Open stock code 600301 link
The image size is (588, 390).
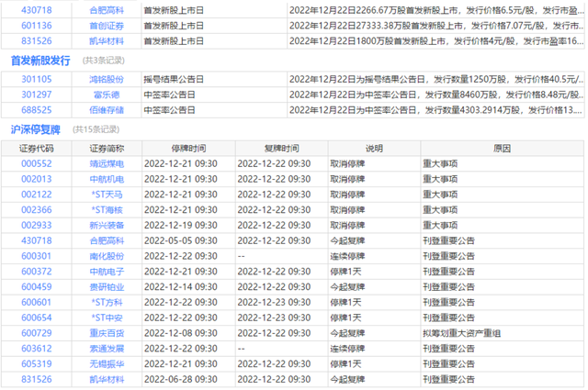[37, 256]
